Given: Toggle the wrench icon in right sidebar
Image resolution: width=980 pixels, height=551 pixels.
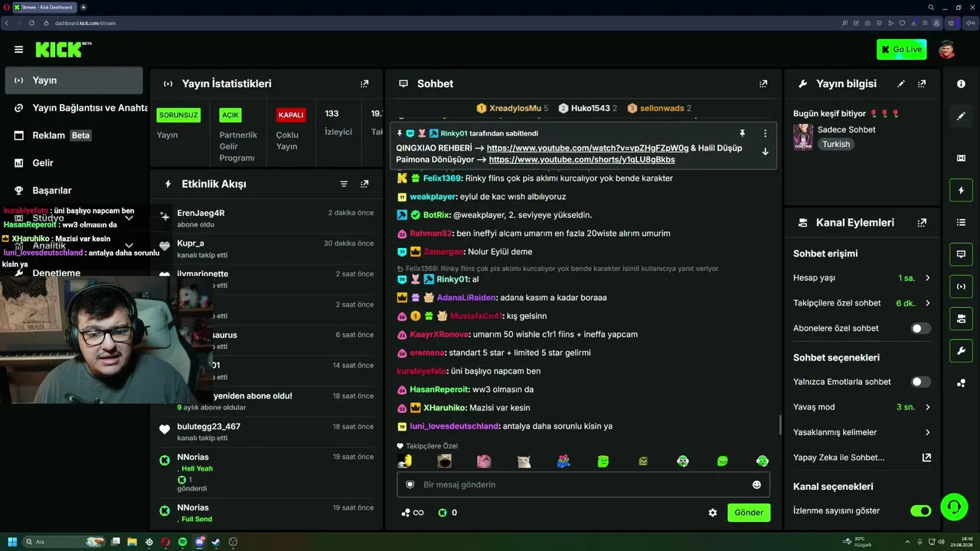Looking at the screenshot, I should click(961, 350).
